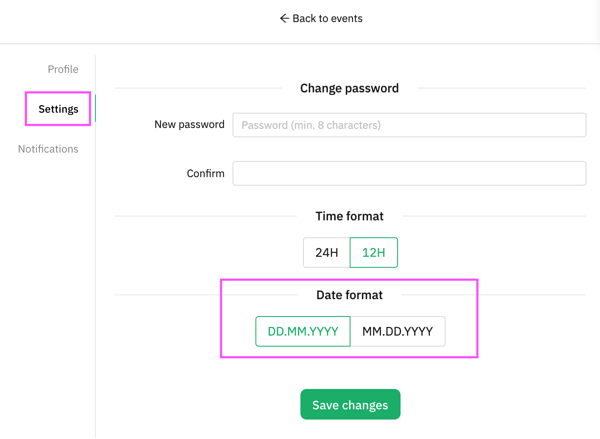The width and height of the screenshot is (600, 439).
Task: Go back via 'Back to events' text
Action: [x=327, y=18]
